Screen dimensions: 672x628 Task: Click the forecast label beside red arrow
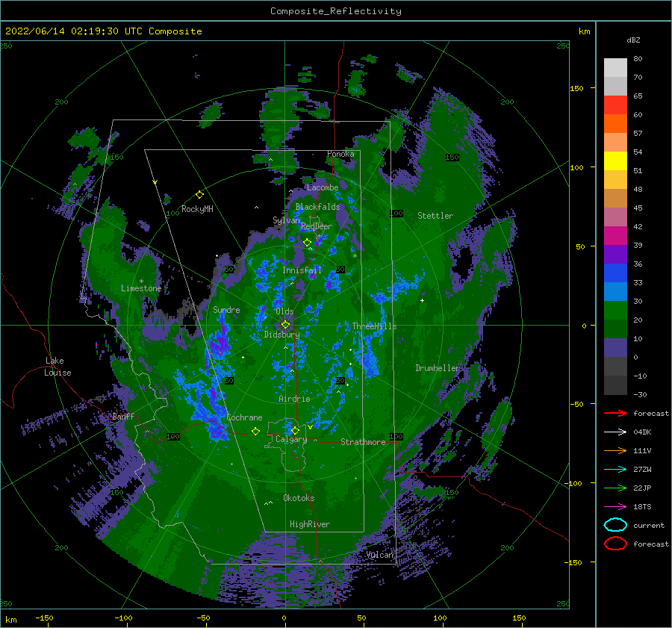tap(650, 413)
